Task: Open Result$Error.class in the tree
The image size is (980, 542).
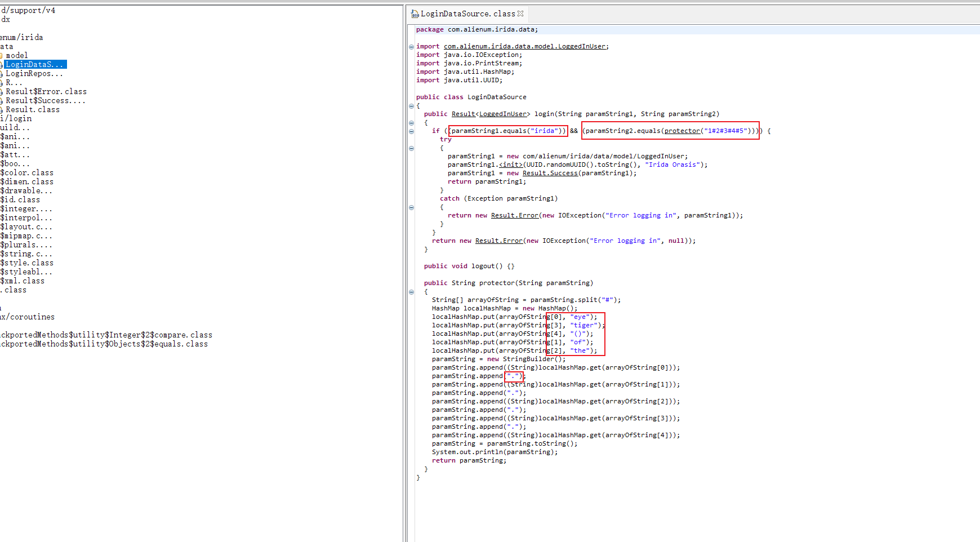Action: coord(46,91)
